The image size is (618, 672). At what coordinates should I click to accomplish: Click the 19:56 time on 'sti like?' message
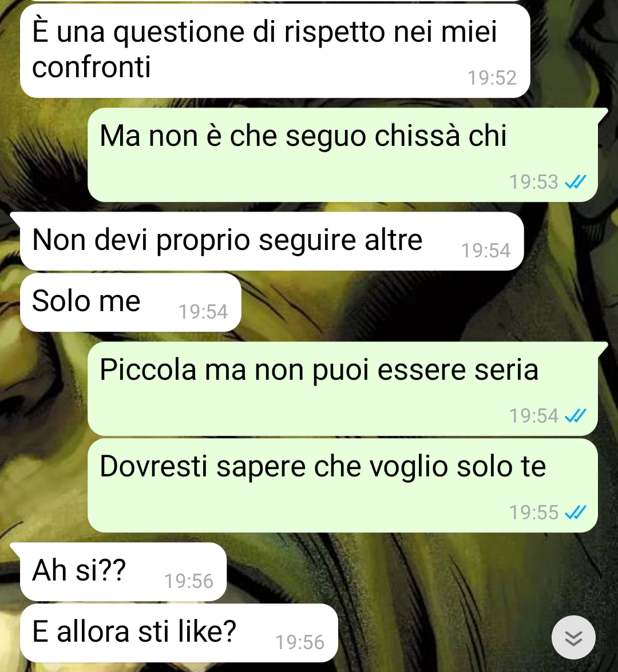[x=300, y=642]
